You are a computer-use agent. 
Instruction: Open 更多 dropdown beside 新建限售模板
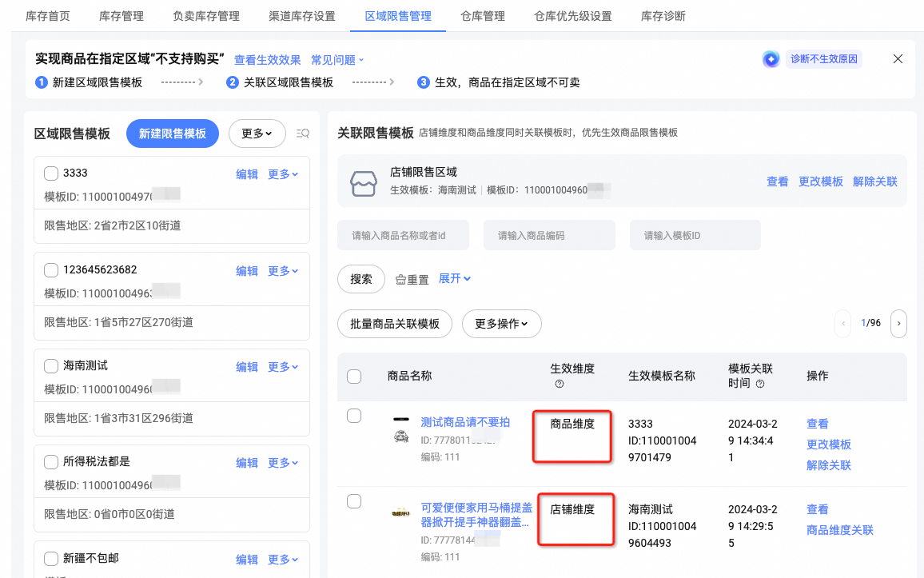click(x=257, y=134)
